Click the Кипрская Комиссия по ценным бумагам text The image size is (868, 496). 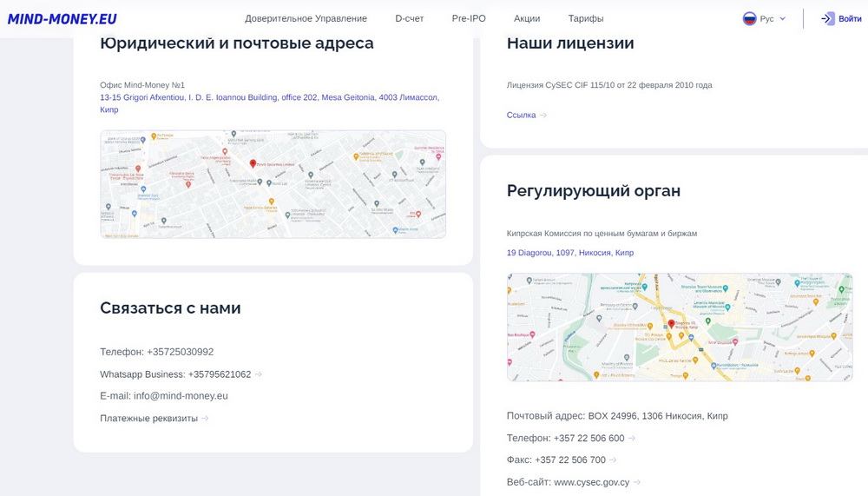click(x=602, y=234)
